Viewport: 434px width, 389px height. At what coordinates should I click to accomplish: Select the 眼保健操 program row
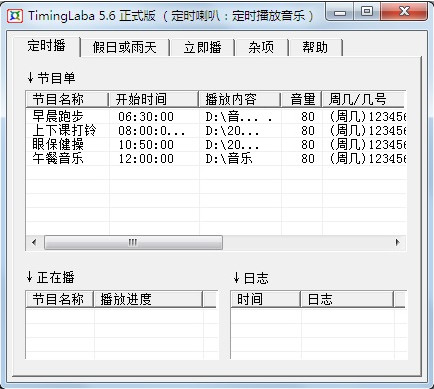(x=216, y=145)
